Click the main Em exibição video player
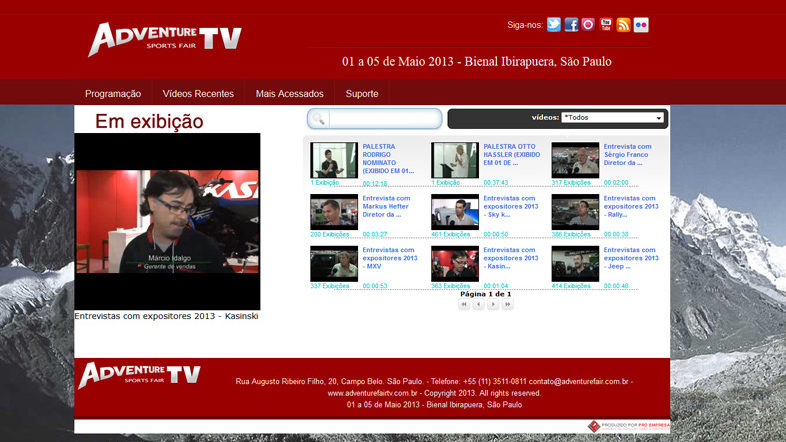Screen dimensions: 786x442 click(x=167, y=221)
